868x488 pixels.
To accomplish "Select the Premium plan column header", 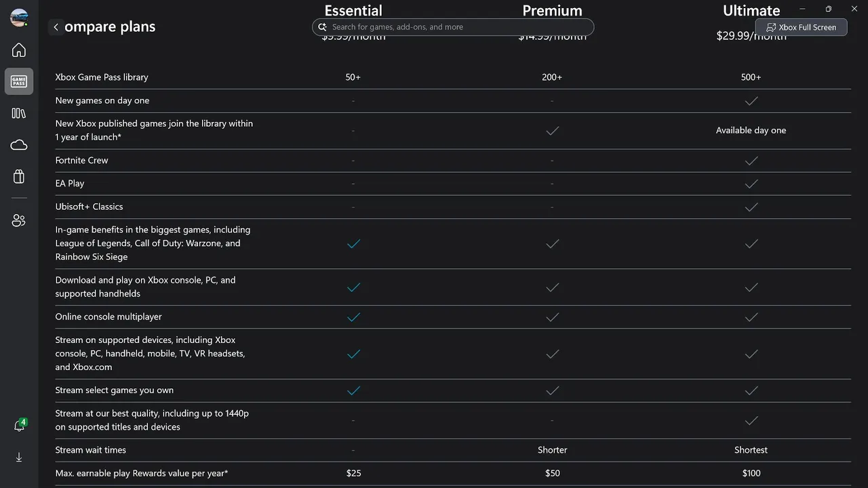I will [x=552, y=11].
